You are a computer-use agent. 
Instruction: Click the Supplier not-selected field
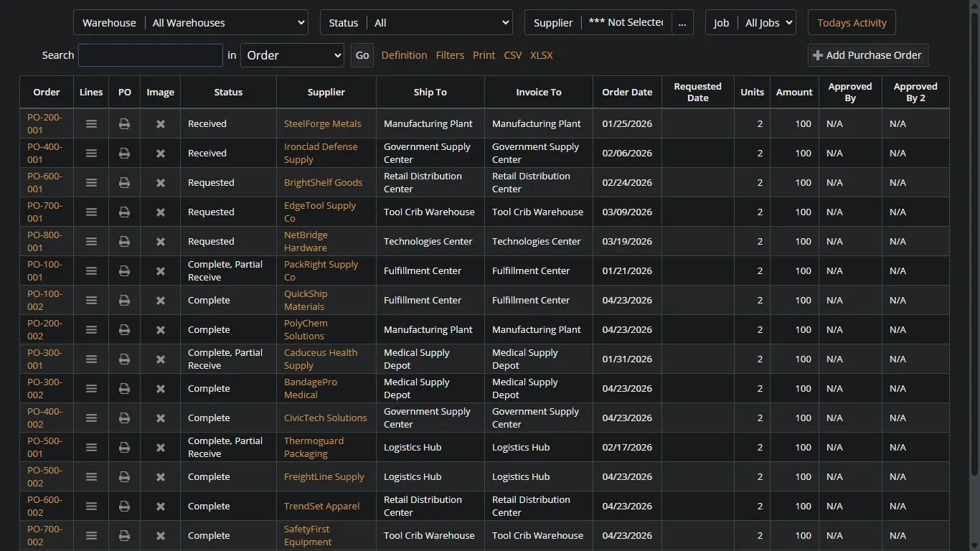click(x=626, y=23)
